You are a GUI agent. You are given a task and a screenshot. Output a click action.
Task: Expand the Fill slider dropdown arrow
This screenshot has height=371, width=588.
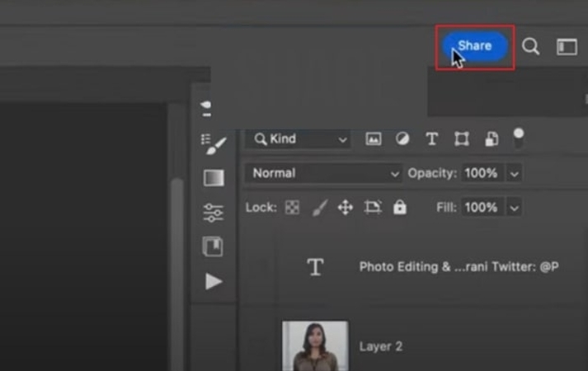coord(514,208)
